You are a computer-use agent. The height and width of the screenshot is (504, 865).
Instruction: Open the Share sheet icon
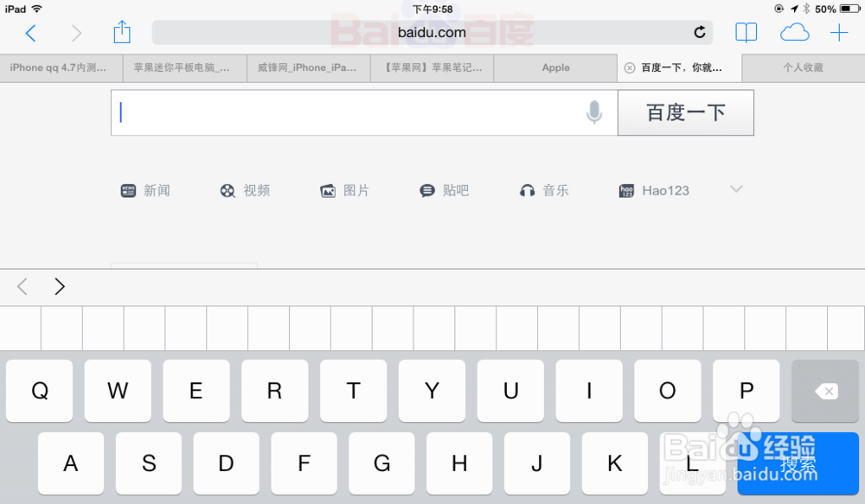pos(122,32)
